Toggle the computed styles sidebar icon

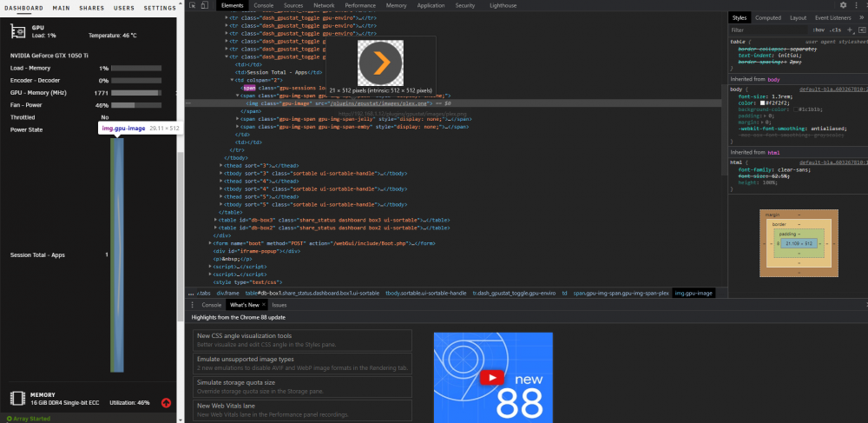(x=862, y=30)
